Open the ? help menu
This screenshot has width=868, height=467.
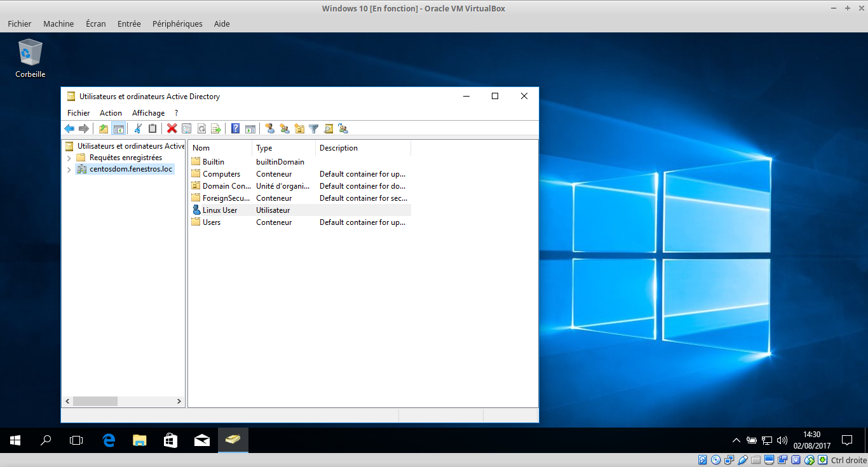point(177,112)
